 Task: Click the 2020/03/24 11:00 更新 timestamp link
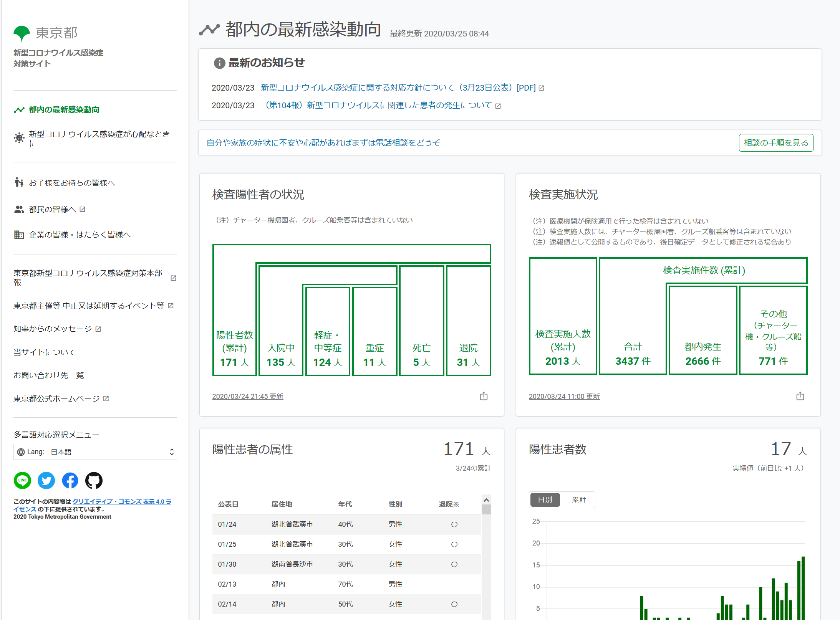pos(564,397)
